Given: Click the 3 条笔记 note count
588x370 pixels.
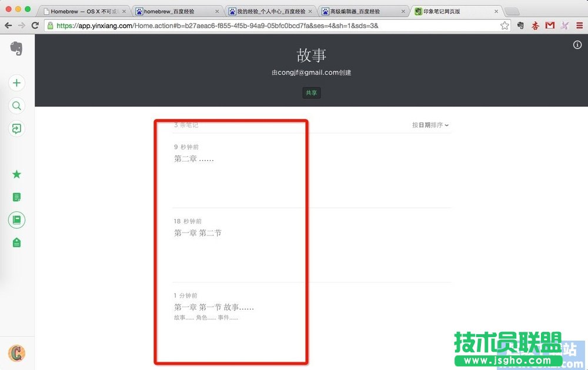Looking at the screenshot, I should pos(186,125).
